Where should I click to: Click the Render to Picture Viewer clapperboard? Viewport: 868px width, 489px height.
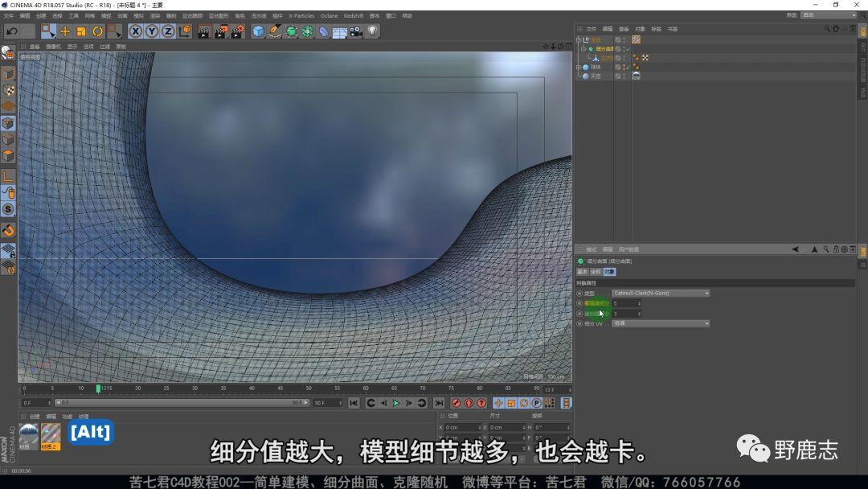point(220,31)
